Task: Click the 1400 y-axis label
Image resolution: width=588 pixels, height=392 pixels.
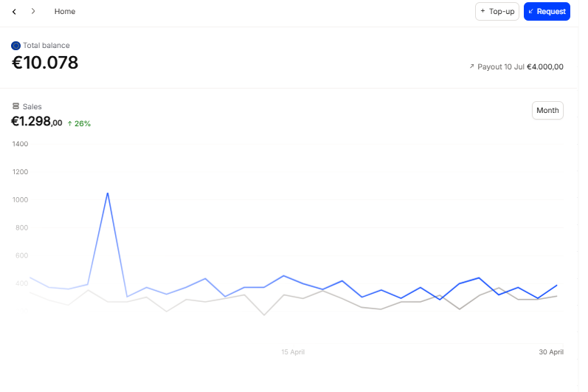Action: tap(21, 144)
